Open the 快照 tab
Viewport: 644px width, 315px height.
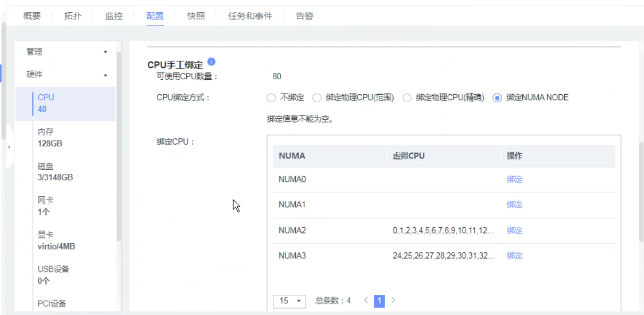pyautogui.click(x=196, y=16)
